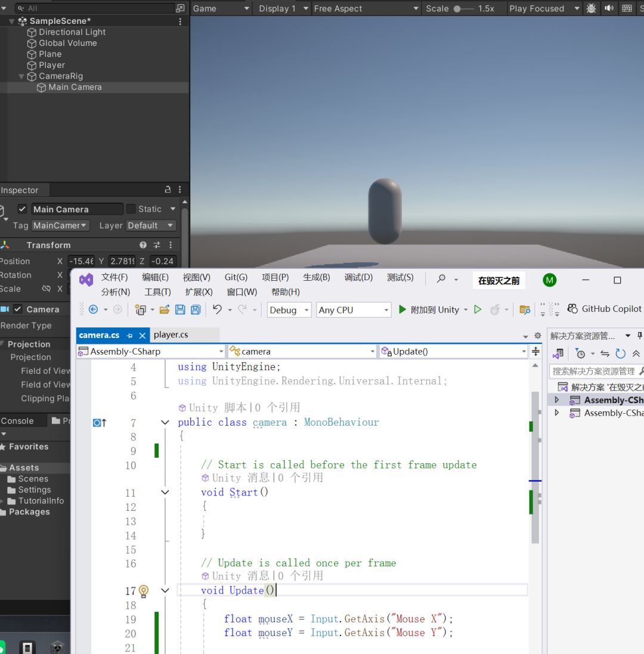Image resolution: width=644 pixels, height=654 pixels.
Task: Open the Visual Studio search magnifier
Action: click(441, 278)
